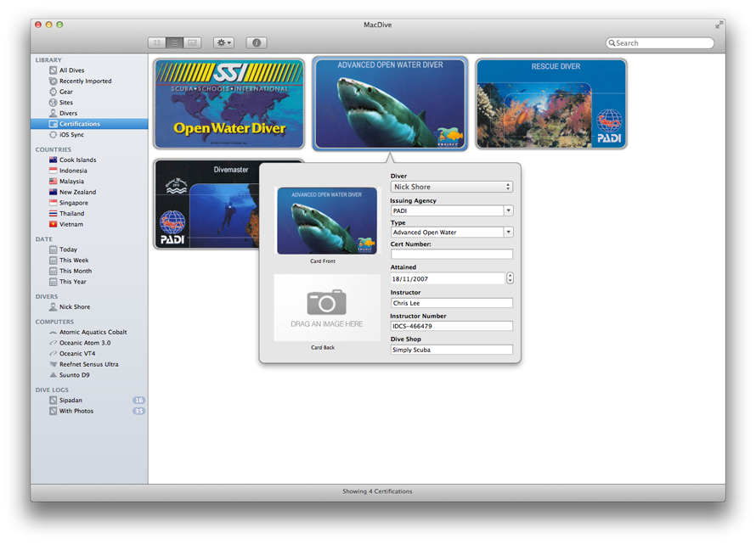Click the Card Front image in popover
756x544 pixels.
pyautogui.click(x=327, y=221)
